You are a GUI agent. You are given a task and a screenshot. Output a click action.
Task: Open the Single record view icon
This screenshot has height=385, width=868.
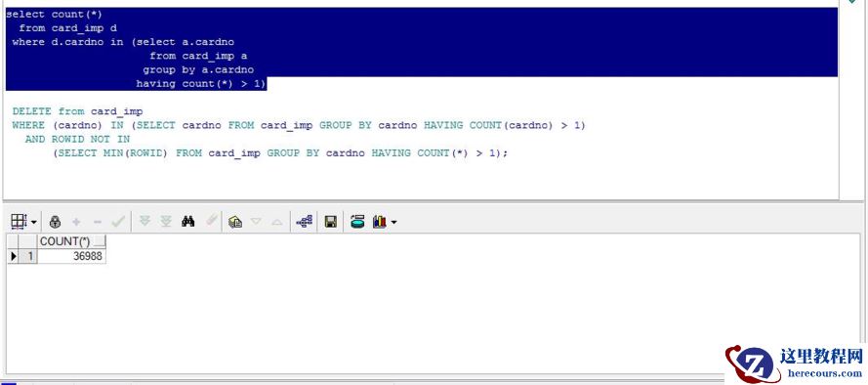coord(235,222)
